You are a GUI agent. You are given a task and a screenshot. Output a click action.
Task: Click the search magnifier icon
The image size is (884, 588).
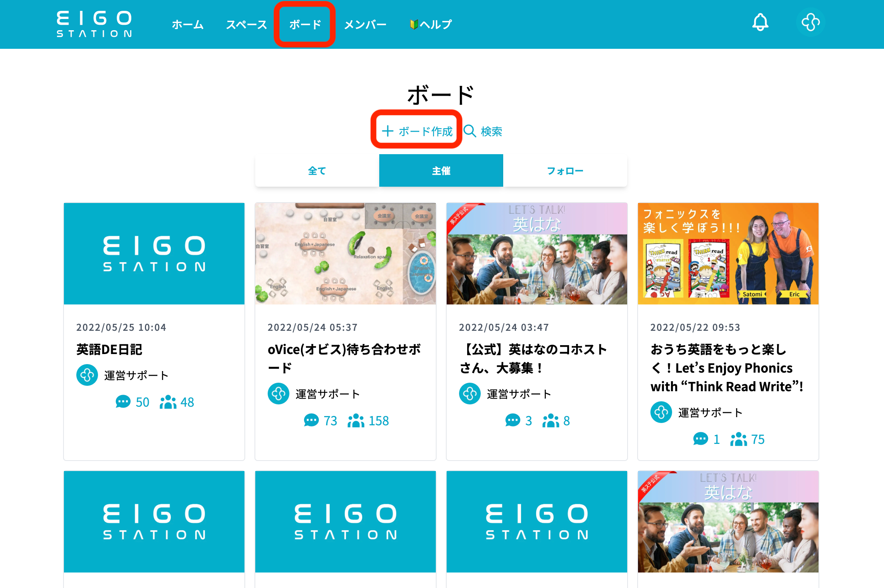point(470,131)
